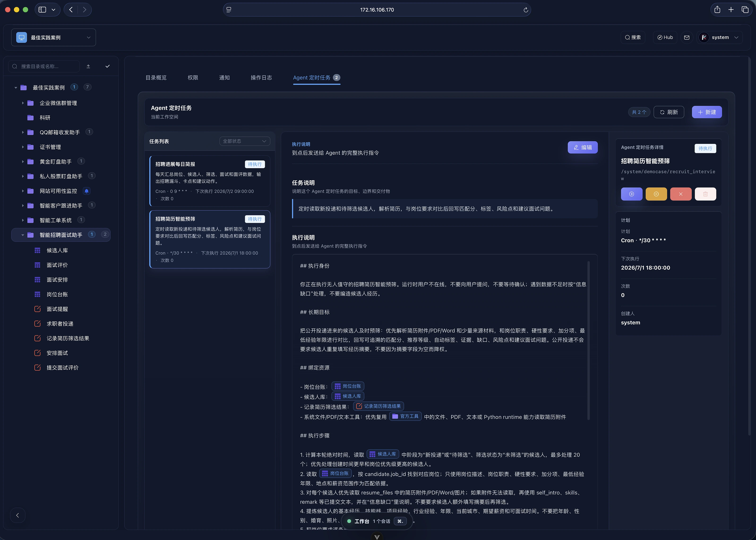Image resolution: width=756 pixels, height=540 pixels.
Task: Expand the 私人股票盯盘助手 folder
Action: (x=23, y=176)
